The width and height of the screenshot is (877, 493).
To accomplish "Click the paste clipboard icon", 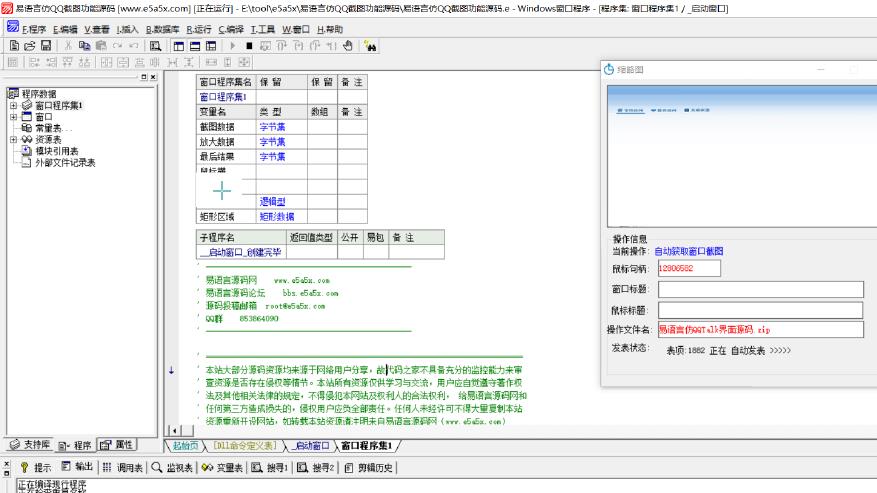I will coord(101,45).
